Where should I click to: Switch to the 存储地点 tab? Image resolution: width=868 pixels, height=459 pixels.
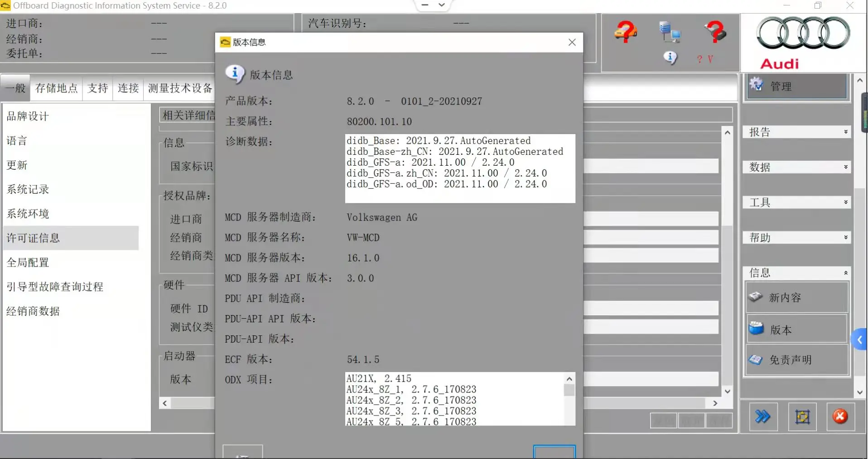57,88
